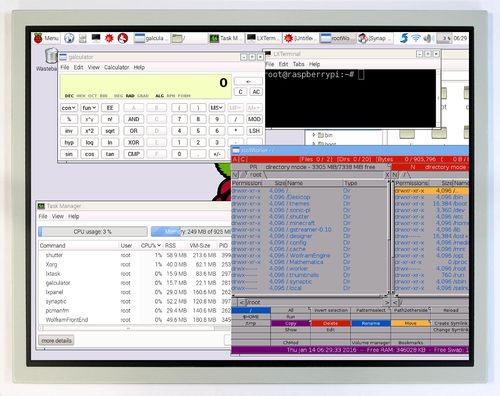Click the Wolfram red spiky icon
This screenshot has width=500, height=396.
click(x=109, y=38)
